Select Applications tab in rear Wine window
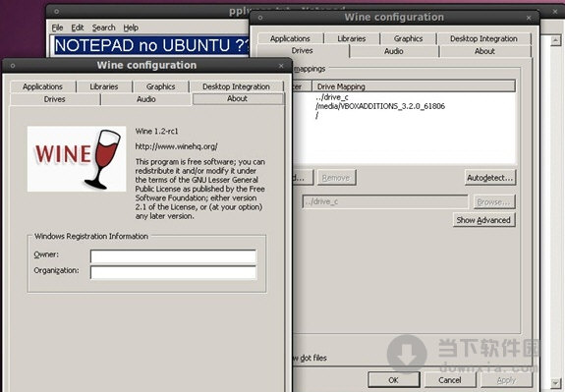This screenshot has height=392, width=565. coord(290,38)
